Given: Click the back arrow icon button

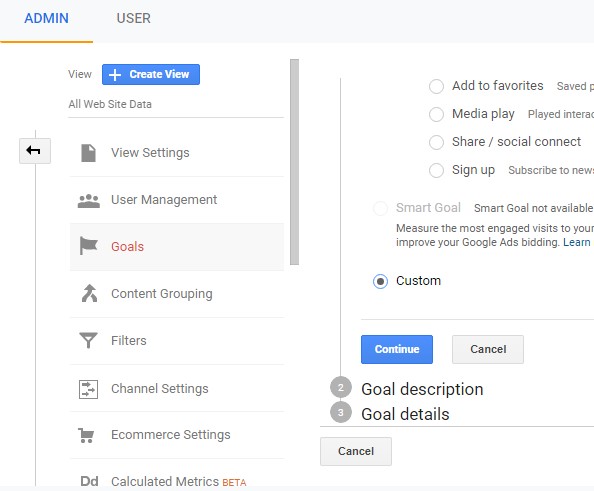Looking at the screenshot, I should pyautogui.click(x=34, y=151).
